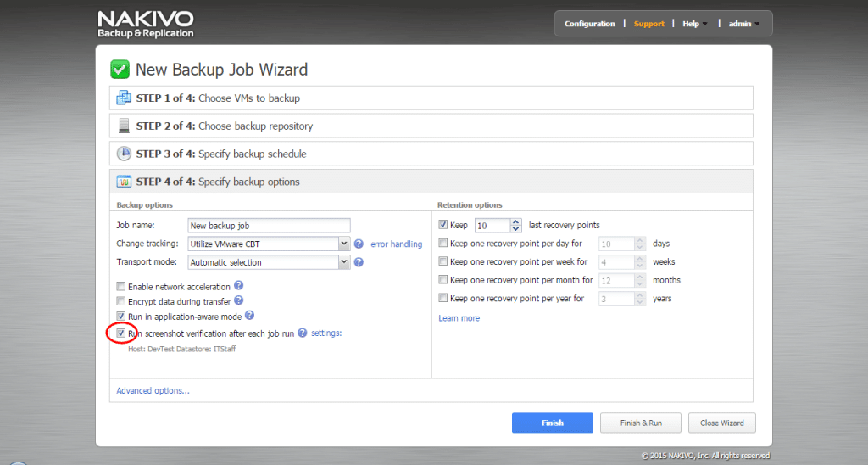The height and width of the screenshot is (465, 868).
Task: Click the green checkmark wizard icon
Action: (120, 70)
